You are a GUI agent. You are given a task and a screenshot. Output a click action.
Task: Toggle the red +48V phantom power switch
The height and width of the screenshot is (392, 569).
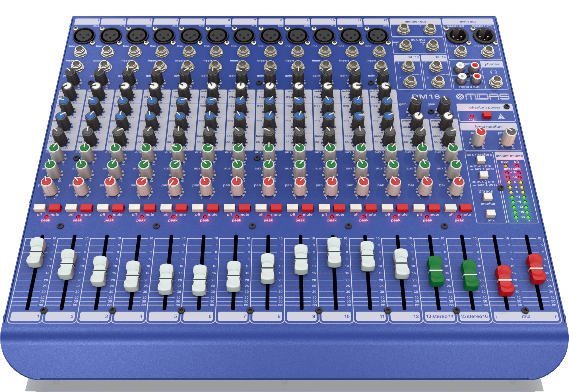coord(486,115)
